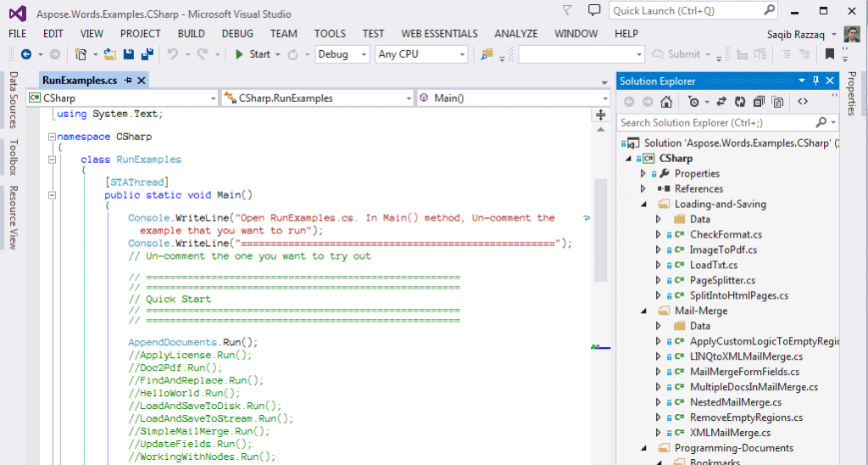Open the Debug configuration dropdown
This screenshot has width=868, height=465.
tap(364, 54)
